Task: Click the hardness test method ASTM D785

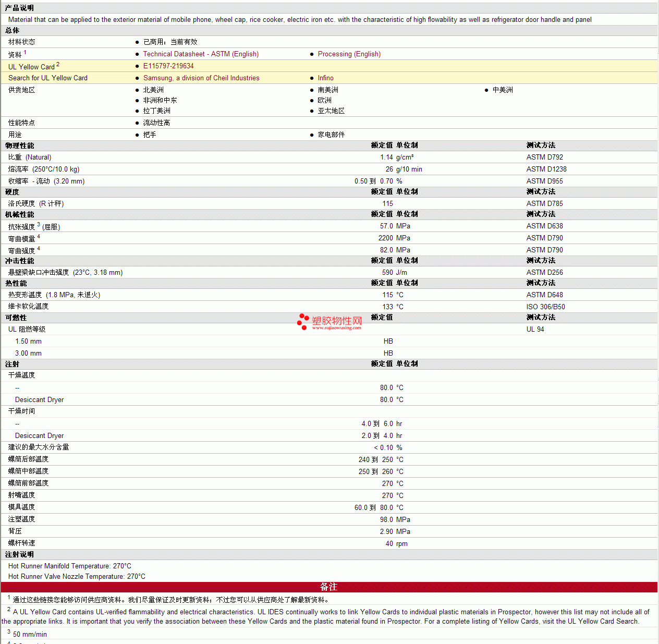Action: [x=545, y=204]
